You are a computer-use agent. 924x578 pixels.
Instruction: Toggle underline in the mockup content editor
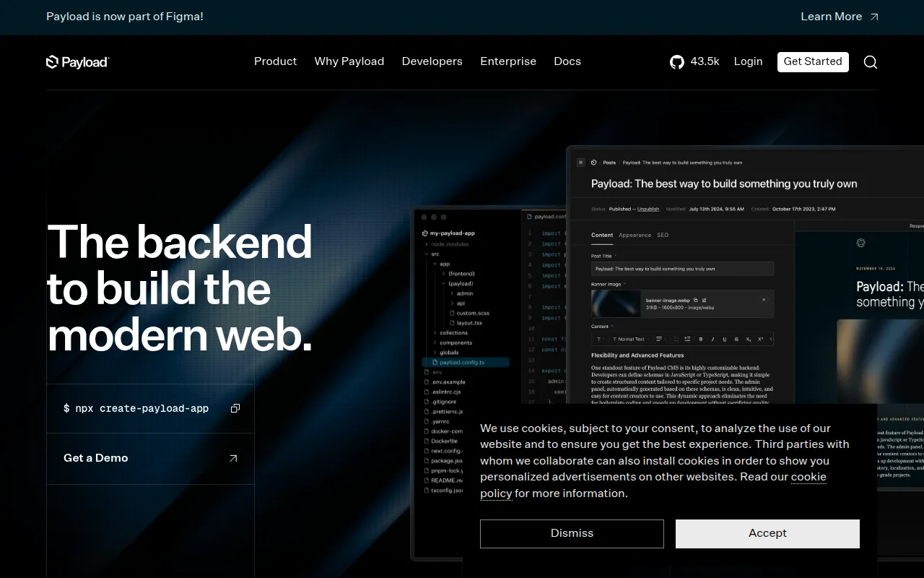724,339
